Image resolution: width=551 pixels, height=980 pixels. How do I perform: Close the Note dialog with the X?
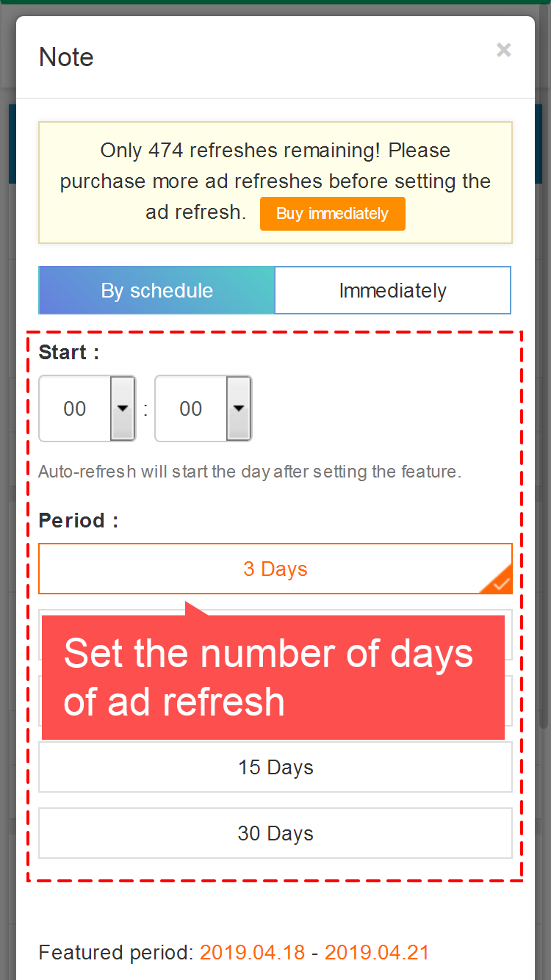pos(503,50)
